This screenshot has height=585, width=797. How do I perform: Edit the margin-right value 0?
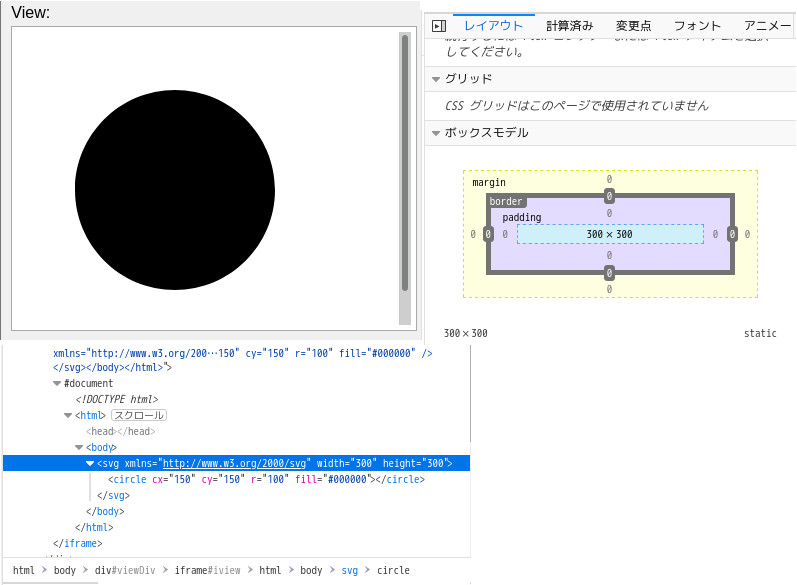point(748,234)
